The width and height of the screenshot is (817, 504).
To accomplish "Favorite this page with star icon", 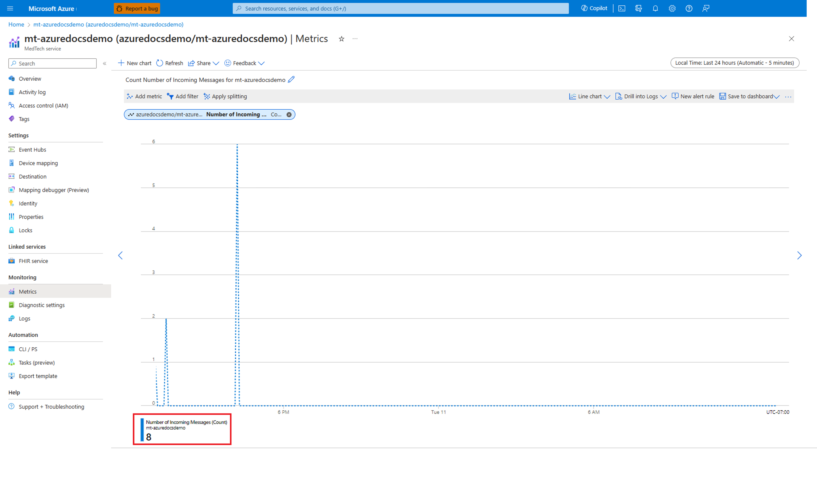I will (x=341, y=39).
